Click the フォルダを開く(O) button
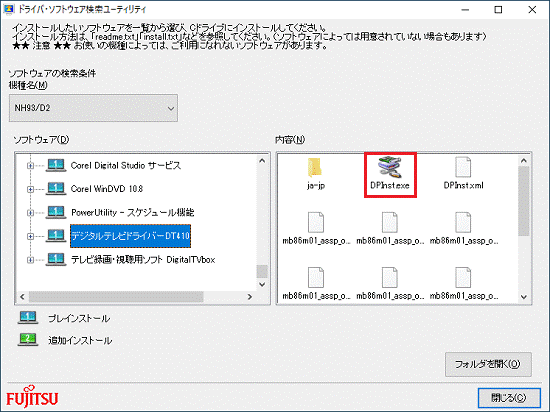The image size is (550, 412). coord(488,364)
